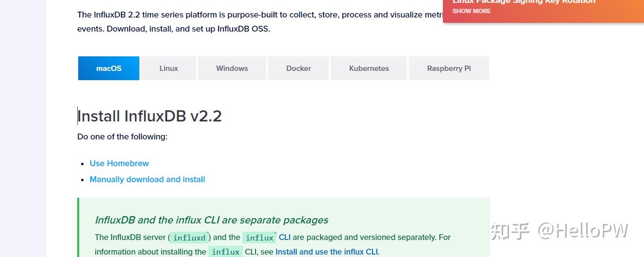Screen dimensions: 644x257
Task: Select the Kubernetes tab
Action: point(369,69)
